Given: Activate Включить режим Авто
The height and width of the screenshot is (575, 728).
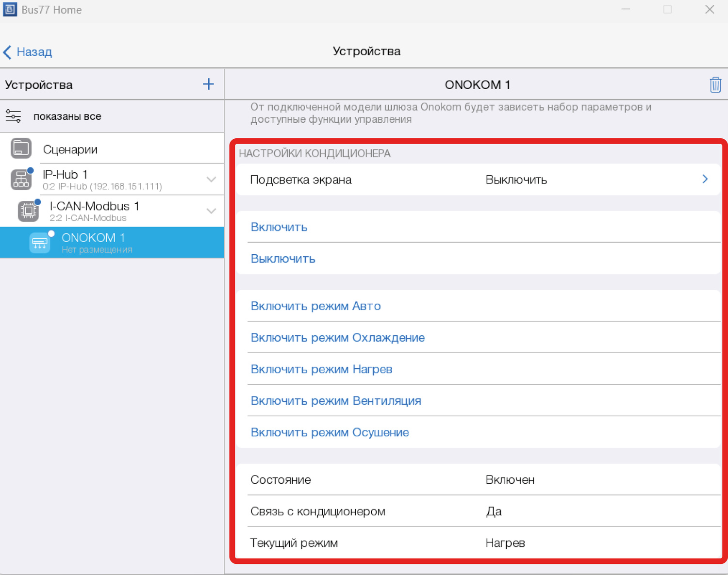Looking at the screenshot, I should click(315, 306).
